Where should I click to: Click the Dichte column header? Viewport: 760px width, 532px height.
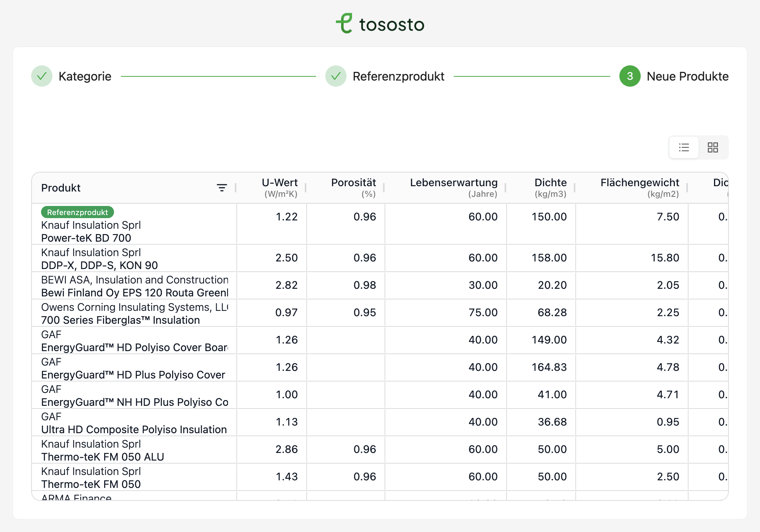point(550,183)
